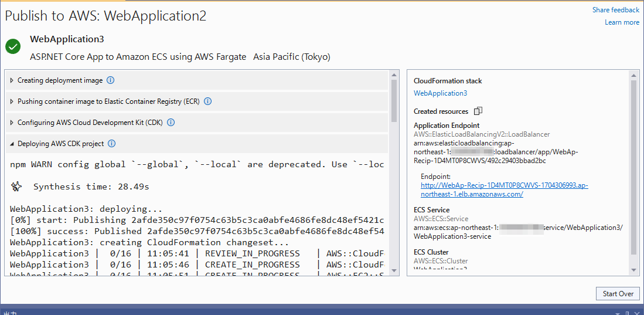This screenshot has width=644, height=315.
Task: Click the 'creating CloudFormation changeset...' log line
Action: click(149, 242)
